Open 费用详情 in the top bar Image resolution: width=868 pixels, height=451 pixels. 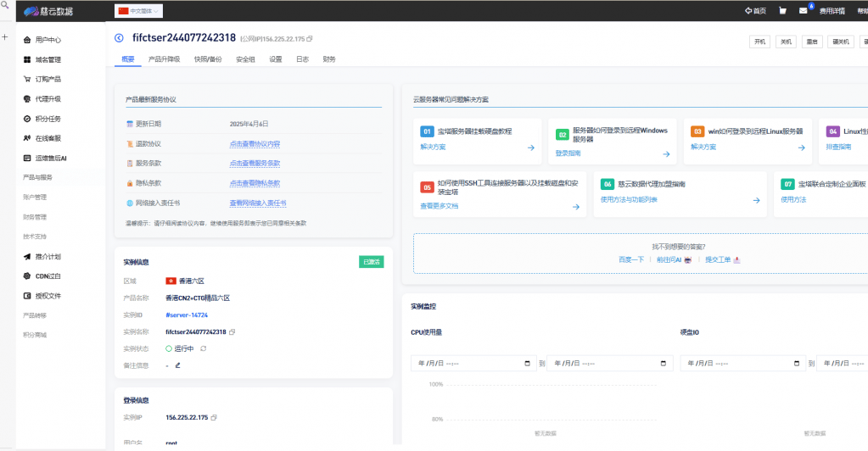[x=832, y=11]
